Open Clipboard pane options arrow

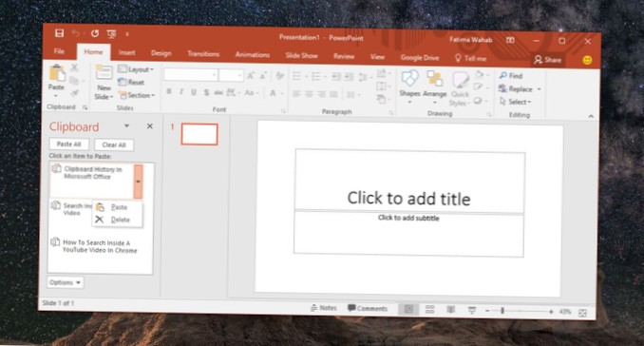pos(126,125)
